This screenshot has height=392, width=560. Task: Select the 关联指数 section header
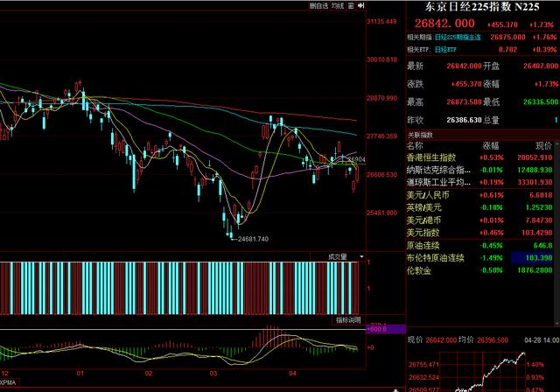[420, 135]
